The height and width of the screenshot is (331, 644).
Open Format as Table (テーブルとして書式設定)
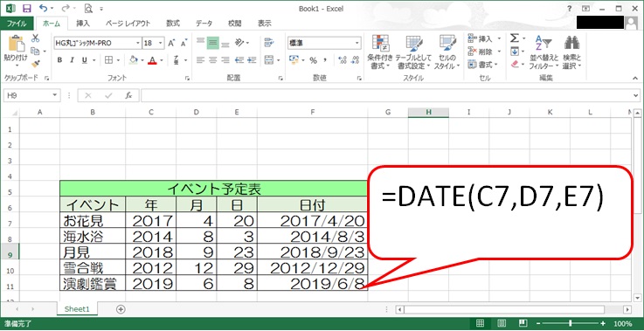pyautogui.click(x=412, y=52)
